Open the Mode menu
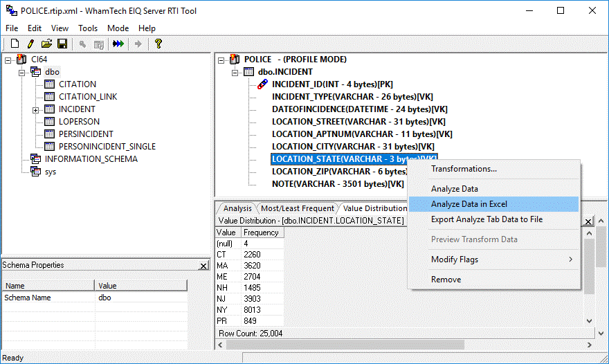The width and height of the screenshot is (609, 364). point(118,28)
